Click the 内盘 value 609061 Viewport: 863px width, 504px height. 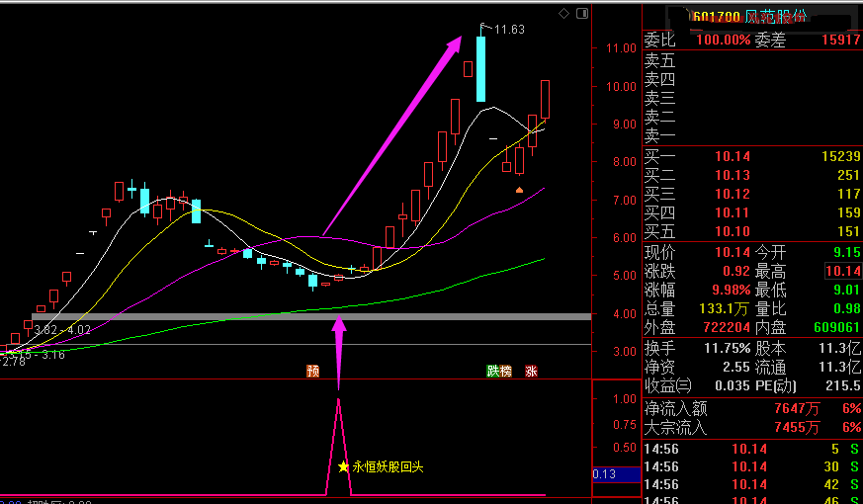836,328
